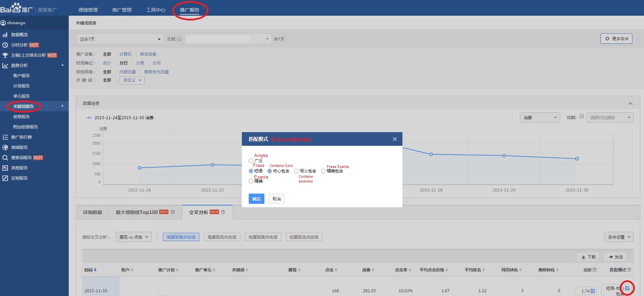Image resolution: width=644 pixels, height=296 pixels.
Task: Select the 精确包含 radio option
Action: click(323, 171)
